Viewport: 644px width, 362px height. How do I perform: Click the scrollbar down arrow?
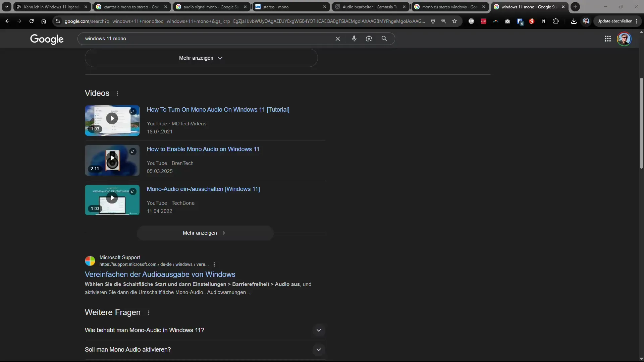641,359
